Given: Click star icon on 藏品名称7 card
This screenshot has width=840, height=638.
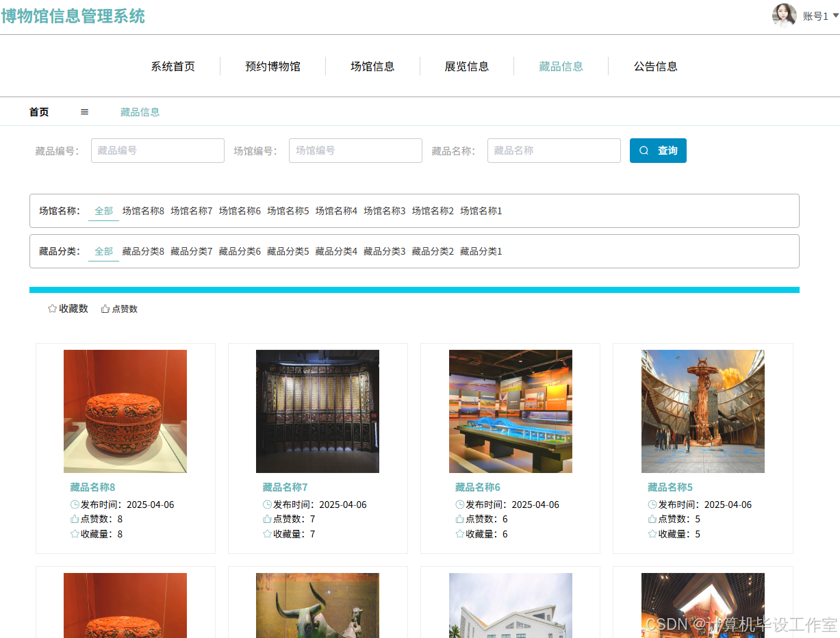Looking at the screenshot, I should click(x=267, y=534).
